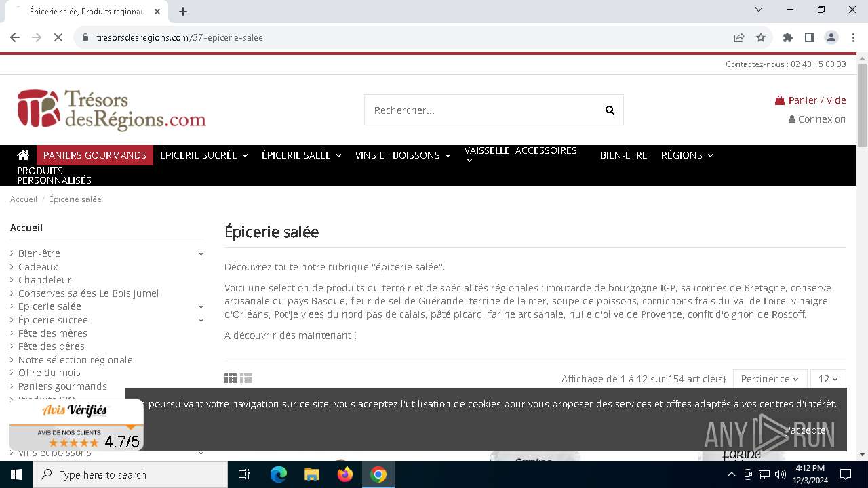
Task: Expand Épicerie salée sidebar category arrow
Action: pos(201,306)
